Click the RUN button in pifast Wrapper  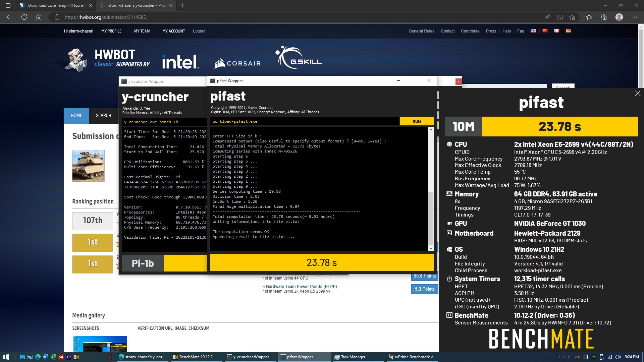pos(417,121)
